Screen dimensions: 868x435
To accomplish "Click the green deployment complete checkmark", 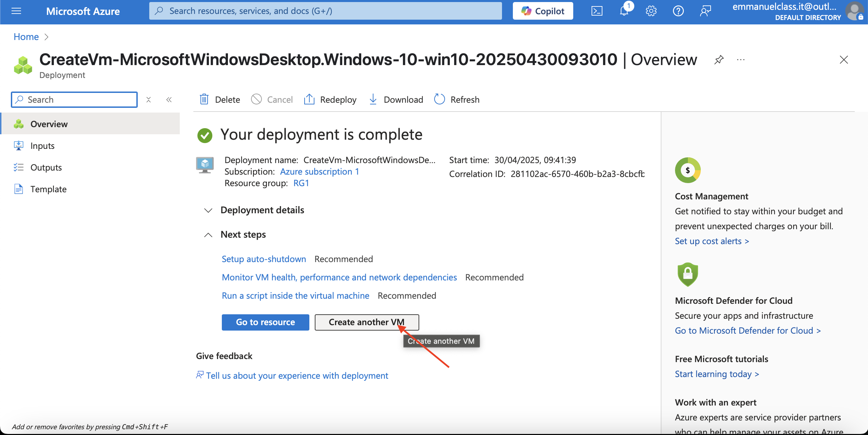I will (205, 135).
